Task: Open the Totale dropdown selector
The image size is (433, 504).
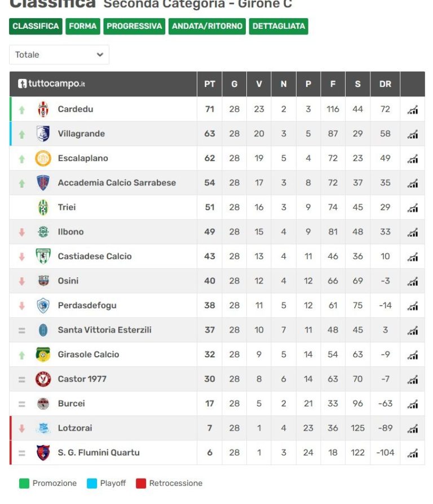Action: point(59,55)
